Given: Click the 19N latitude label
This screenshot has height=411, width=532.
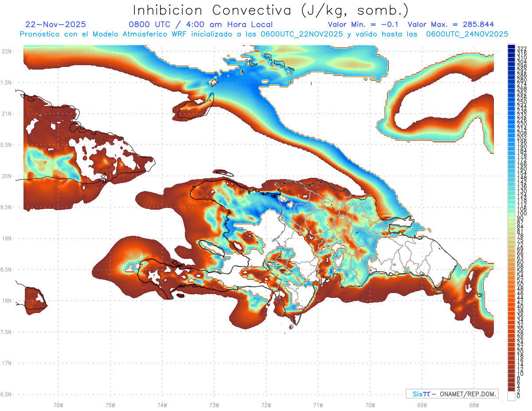Looking at the screenshot, I should tap(7, 239).
